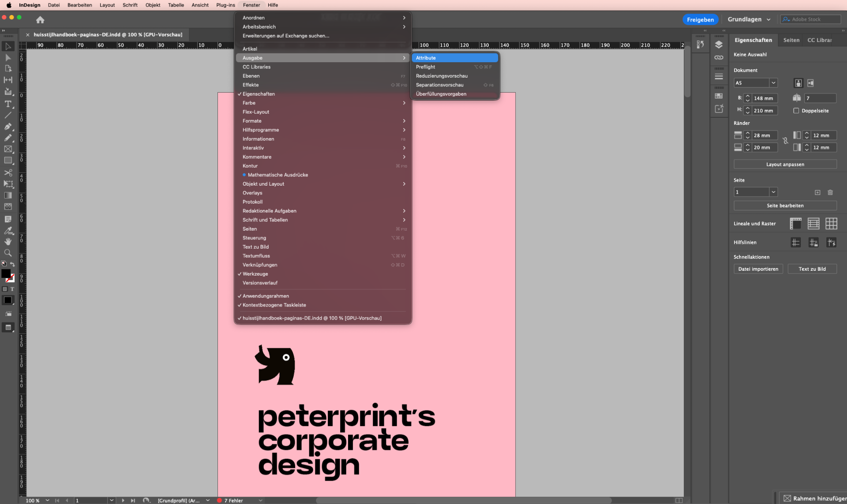Toggle Anwendungsrahmen option
This screenshot has width=847, height=504.
click(x=323, y=296)
